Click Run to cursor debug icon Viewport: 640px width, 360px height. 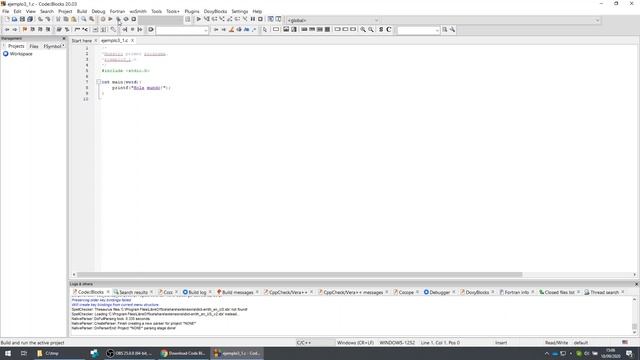[x=207, y=19]
